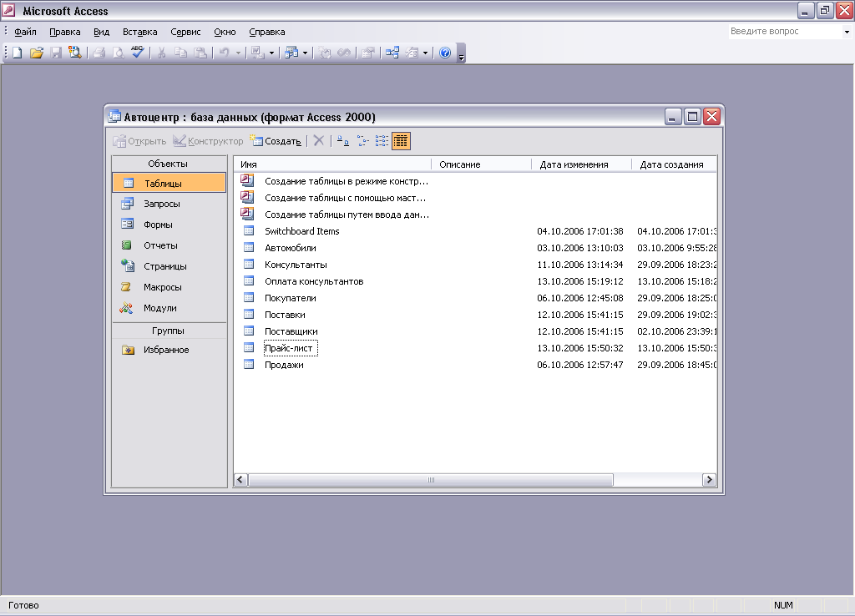Viewport: 855px width, 616px height.
Task: Open the Сервис menu
Action: pyautogui.click(x=185, y=32)
